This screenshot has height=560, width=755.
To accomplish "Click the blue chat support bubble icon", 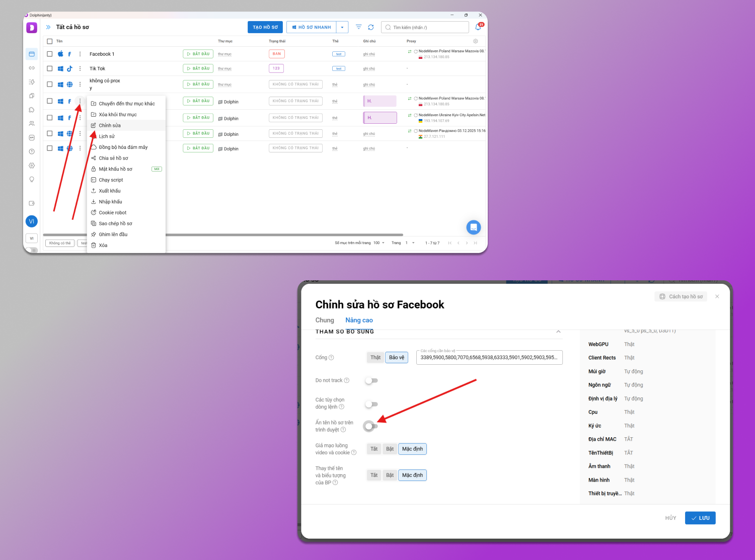I will (473, 227).
